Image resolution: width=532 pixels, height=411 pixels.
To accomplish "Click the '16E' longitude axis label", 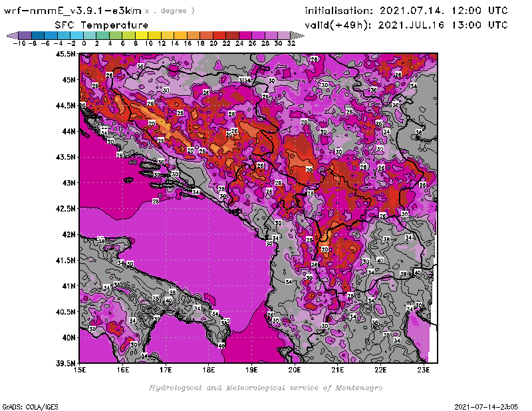I will pyautogui.click(x=123, y=370).
